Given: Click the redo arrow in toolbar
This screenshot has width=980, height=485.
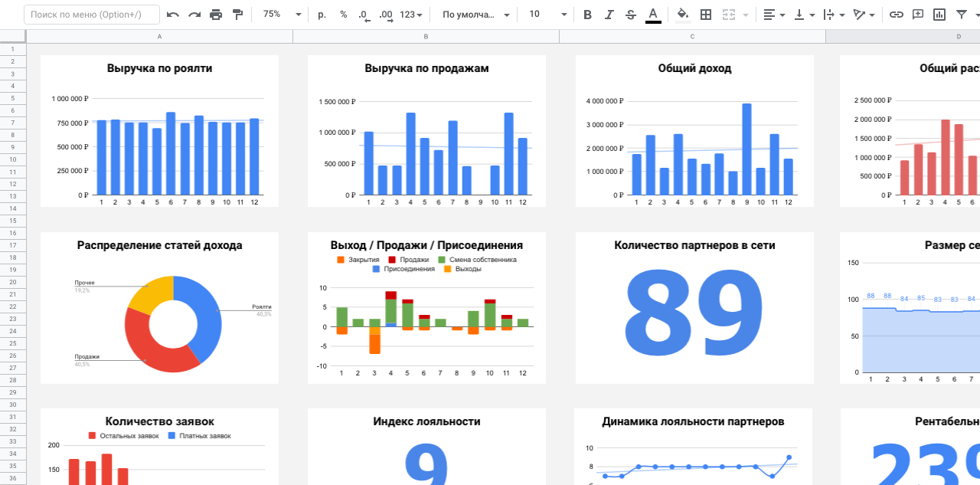Looking at the screenshot, I should point(194,15).
